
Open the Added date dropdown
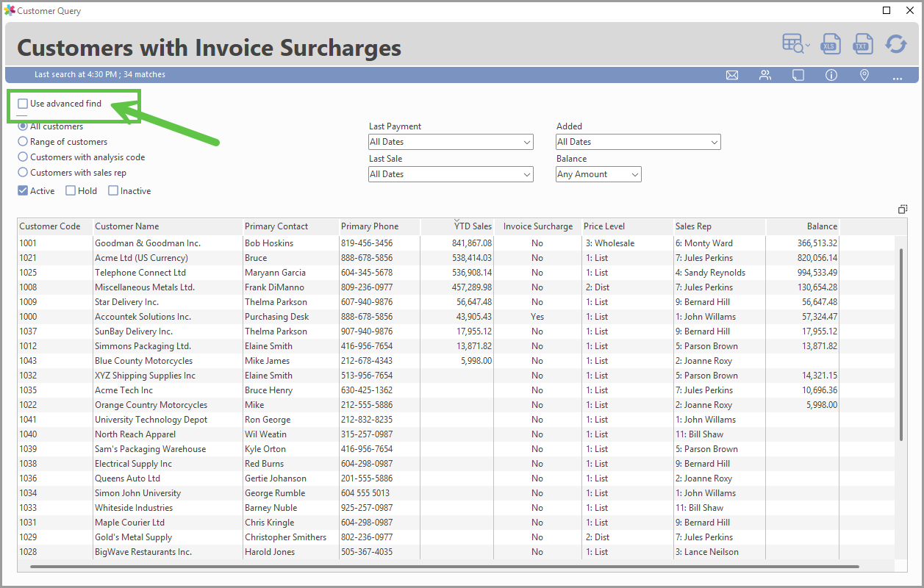pyautogui.click(x=638, y=142)
